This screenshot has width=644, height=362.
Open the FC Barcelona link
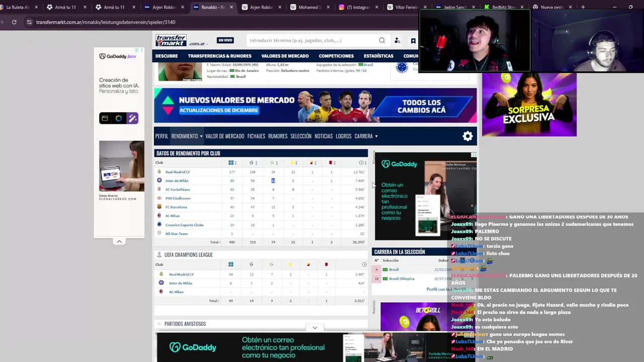pos(176,207)
